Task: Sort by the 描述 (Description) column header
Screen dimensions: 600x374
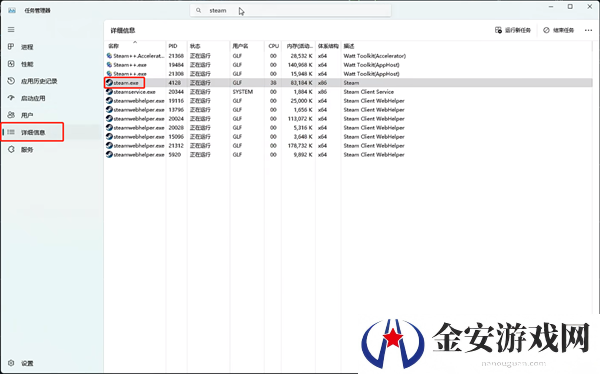Action: coord(349,46)
